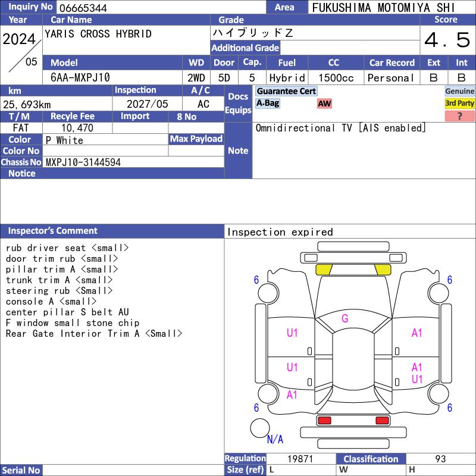
Task: Click model code 6AA-MXPJ10
Action: tap(80, 77)
